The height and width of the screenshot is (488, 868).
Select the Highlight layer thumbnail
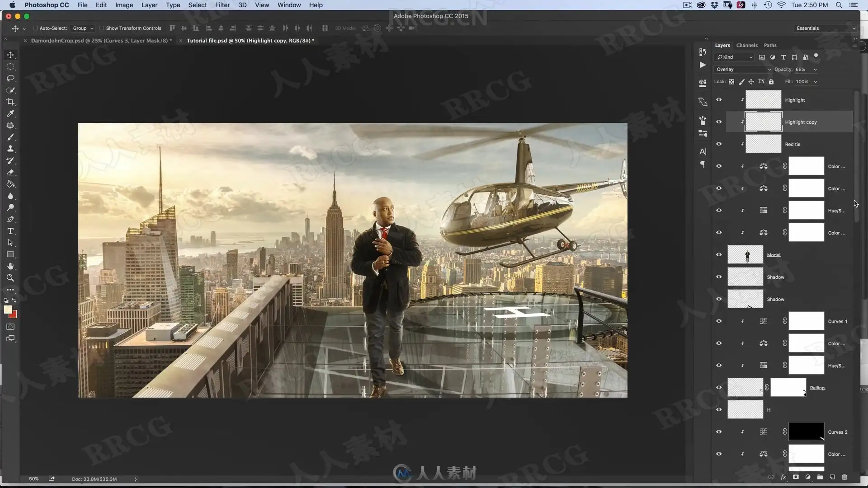[x=763, y=99]
